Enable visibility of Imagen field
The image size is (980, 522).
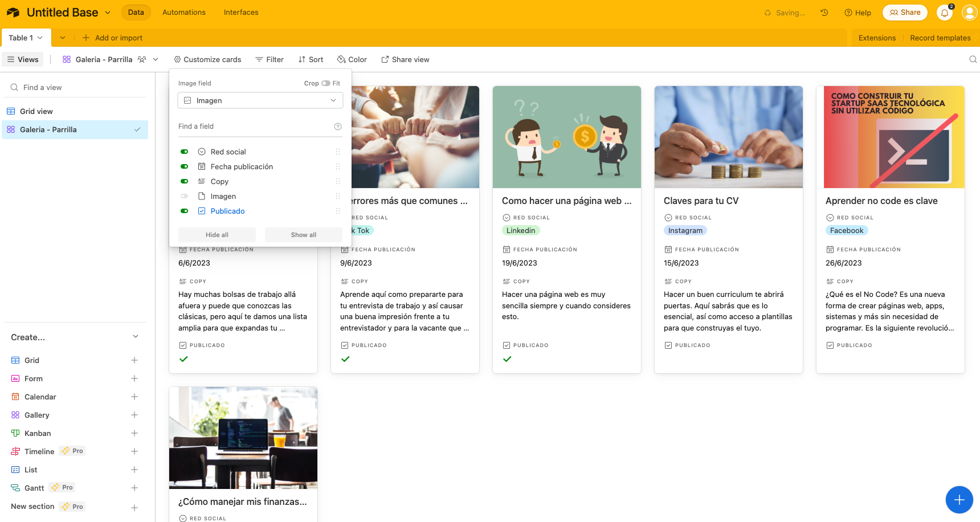click(x=185, y=196)
